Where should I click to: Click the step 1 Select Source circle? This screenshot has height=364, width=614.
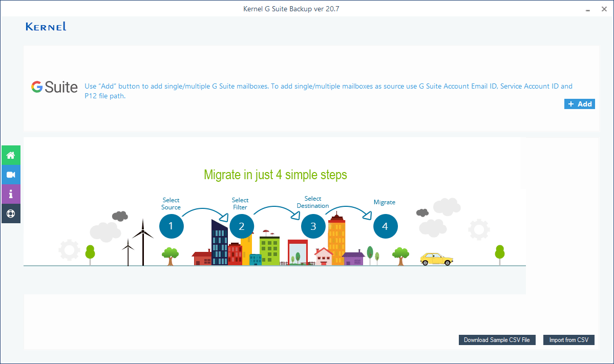click(x=171, y=226)
